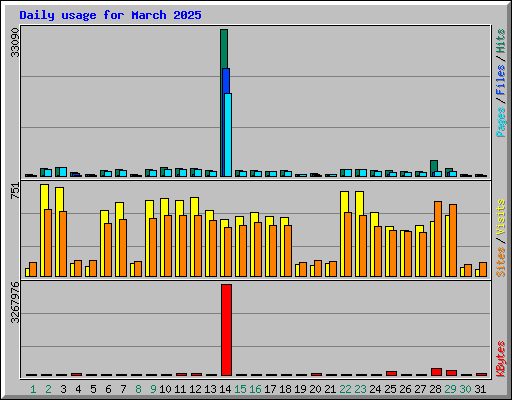Click the yellow 'Visits' legend label
The image size is (512, 400).
[x=501, y=217]
